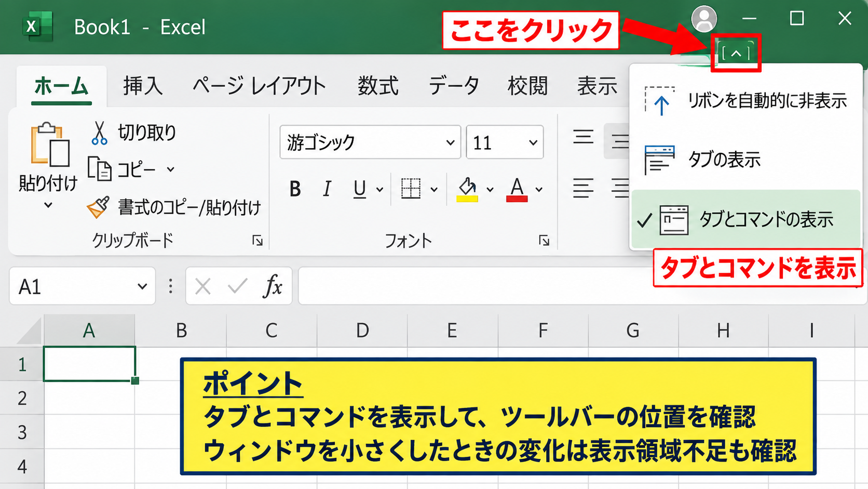This screenshot has width=868, height=489.
Task: Click the Copy icon
Action: [x=99, y=169]
